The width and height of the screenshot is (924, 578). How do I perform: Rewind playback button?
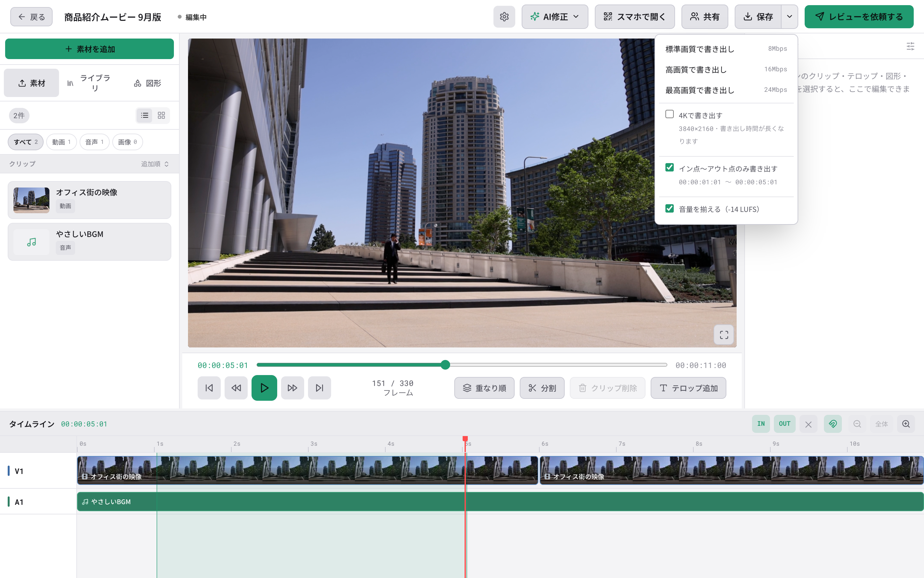(x=236, y=388)
